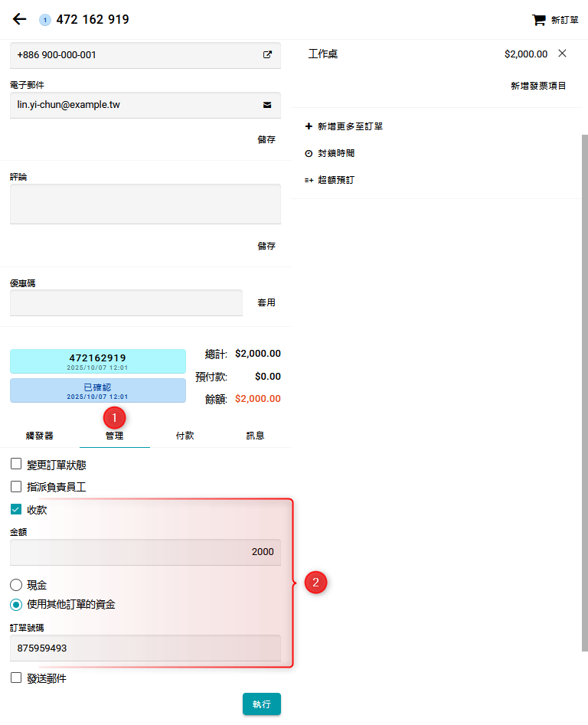Click 套用 to apply the coupon code
The image size is (588, 725).
266,302
